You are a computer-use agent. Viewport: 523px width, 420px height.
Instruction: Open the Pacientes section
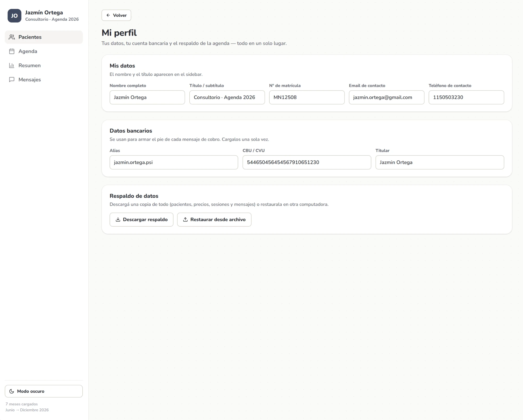click(x=44, y=37)
